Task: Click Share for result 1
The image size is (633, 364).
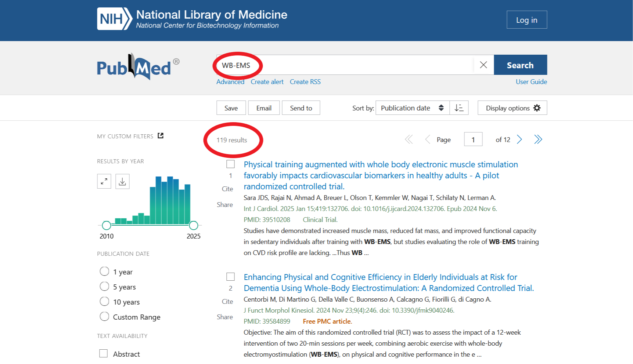Action: click(225, 205)
